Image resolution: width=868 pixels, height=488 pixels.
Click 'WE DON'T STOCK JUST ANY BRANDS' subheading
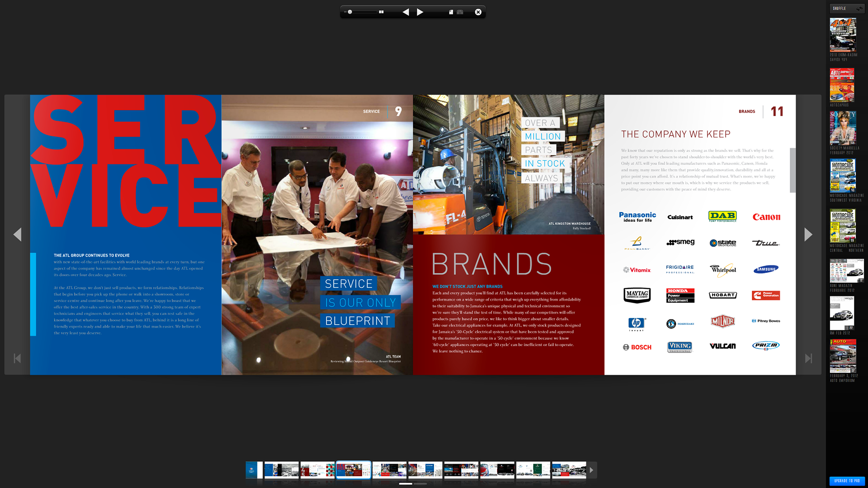[467, 286]
